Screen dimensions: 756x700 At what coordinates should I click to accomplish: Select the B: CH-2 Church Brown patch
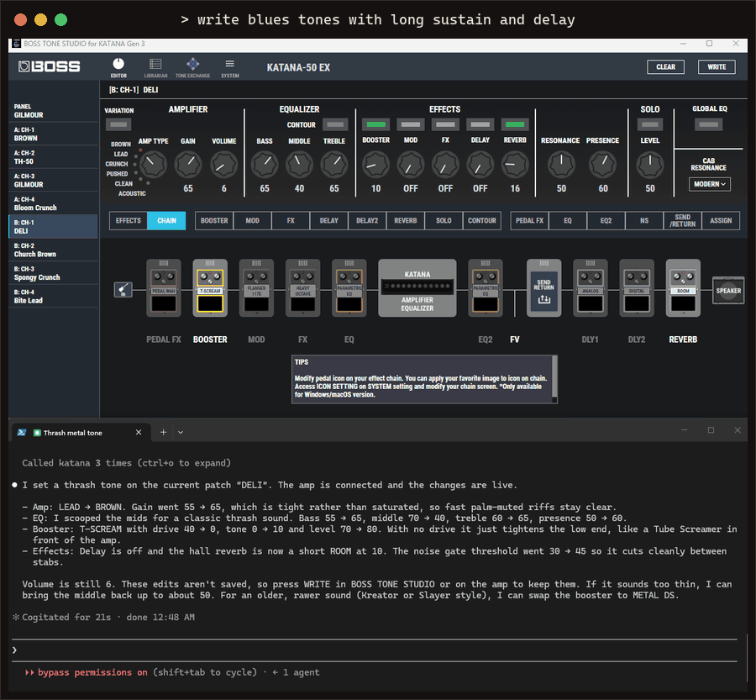[53, 250]
